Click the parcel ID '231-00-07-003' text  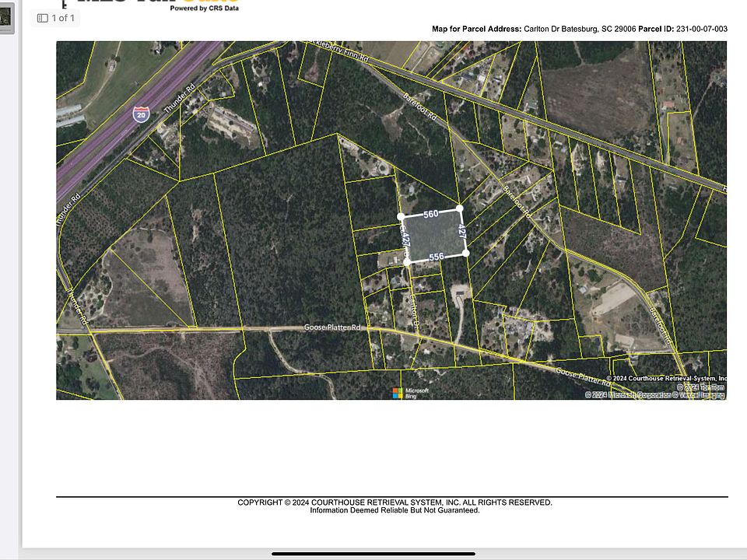702,29
